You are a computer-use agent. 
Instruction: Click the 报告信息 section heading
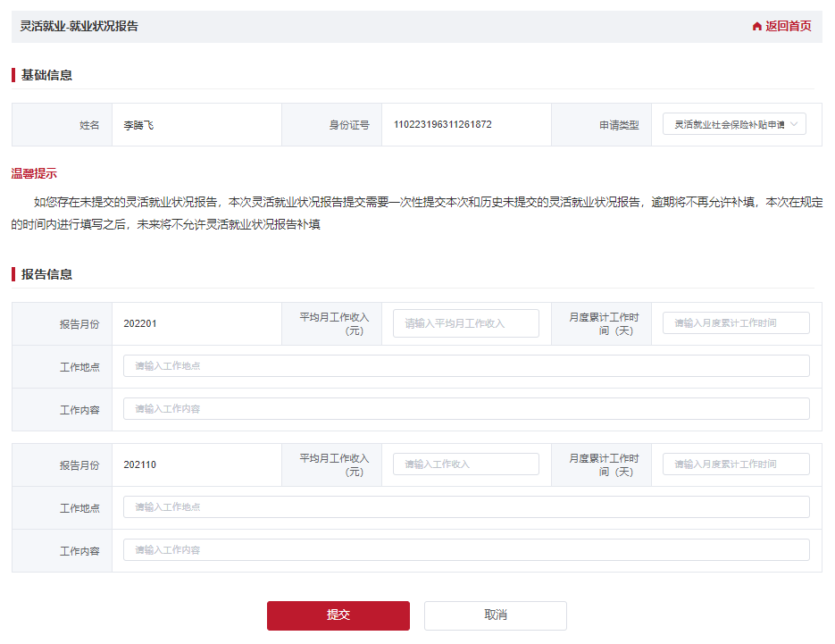[x=46, y=274]
